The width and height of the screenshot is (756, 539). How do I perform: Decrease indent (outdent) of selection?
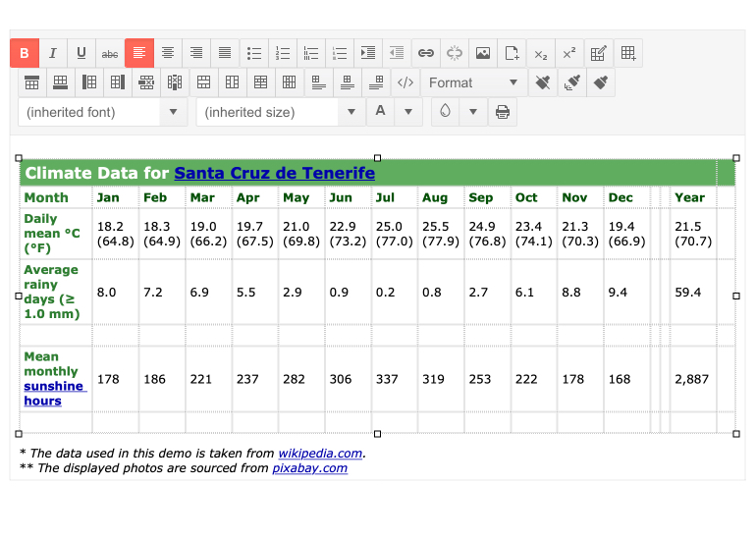coord(397,53)
